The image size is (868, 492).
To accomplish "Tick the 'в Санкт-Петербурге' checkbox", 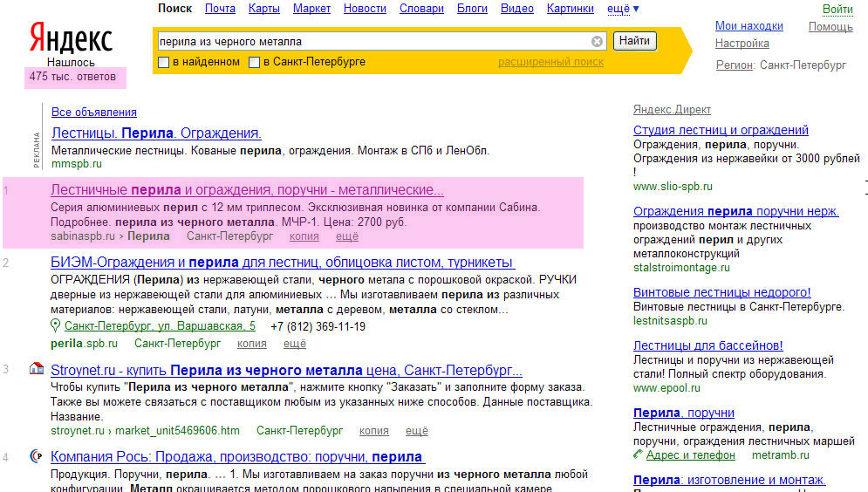I will (254, 63).
